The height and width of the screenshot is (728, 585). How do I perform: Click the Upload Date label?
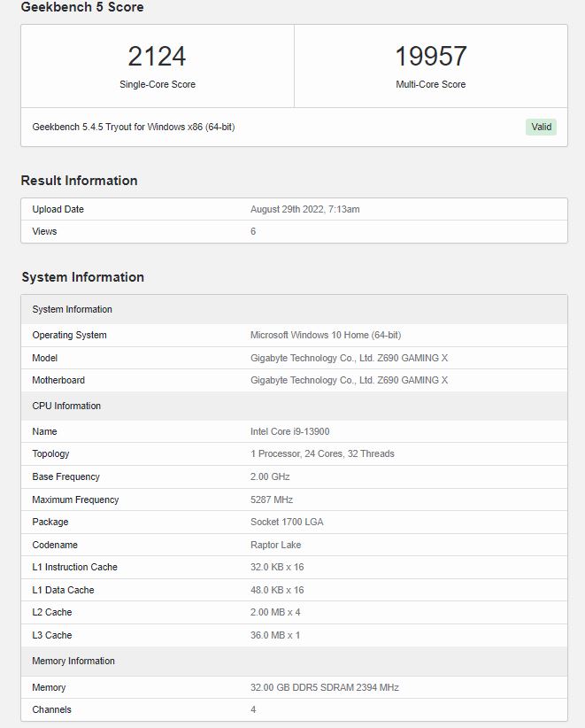point(58,209)
